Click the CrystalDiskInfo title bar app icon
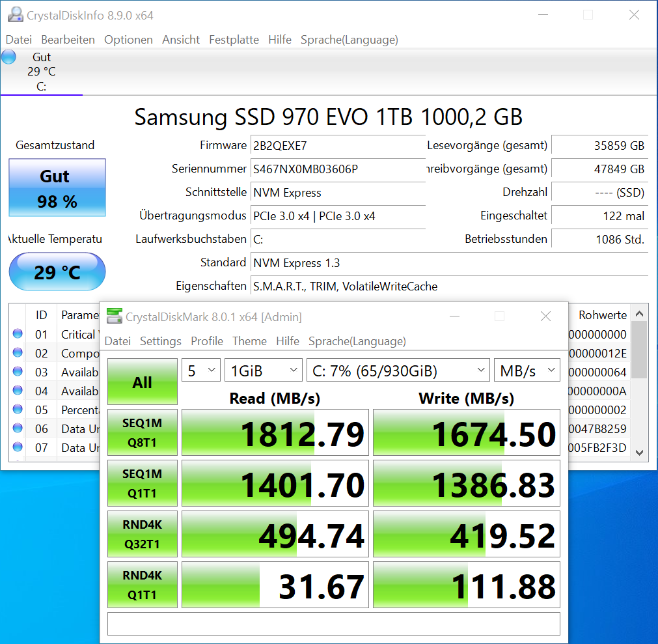This screenshot has height=644, width=658. (x=16, y=15)
